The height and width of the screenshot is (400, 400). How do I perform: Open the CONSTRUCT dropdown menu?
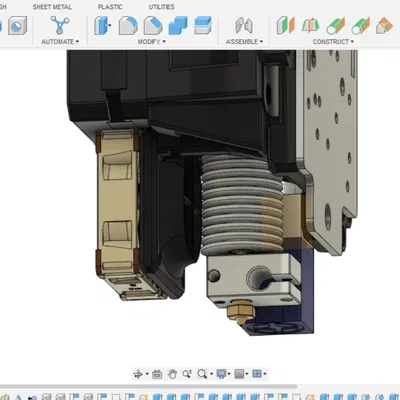333,42
